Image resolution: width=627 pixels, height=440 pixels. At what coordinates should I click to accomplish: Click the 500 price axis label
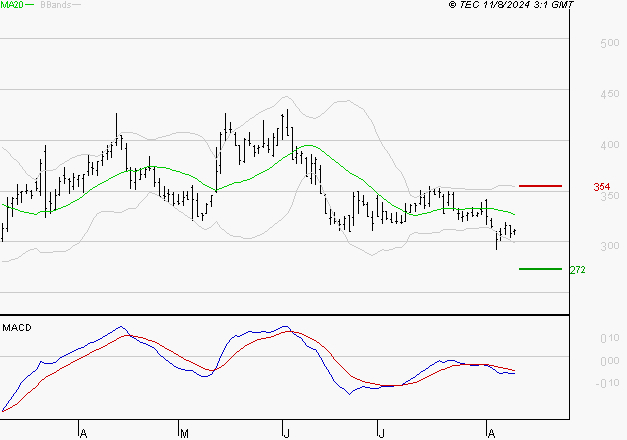click(610, 43)
